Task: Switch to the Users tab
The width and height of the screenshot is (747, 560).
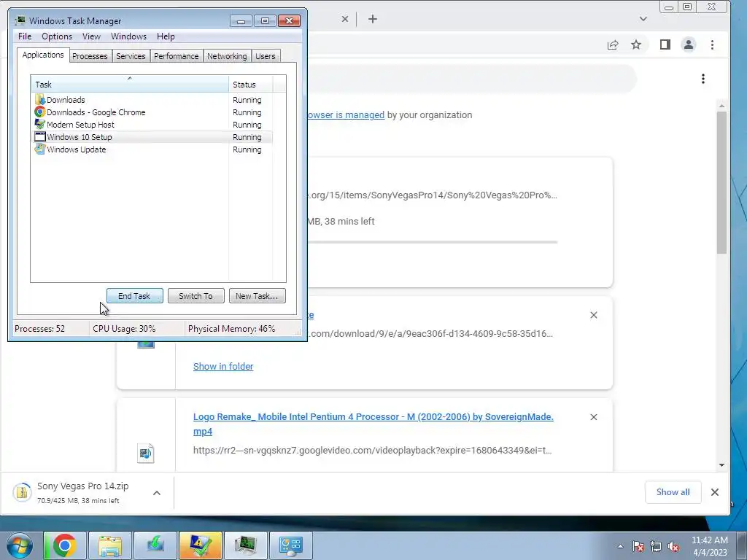Action: [266, 56]
